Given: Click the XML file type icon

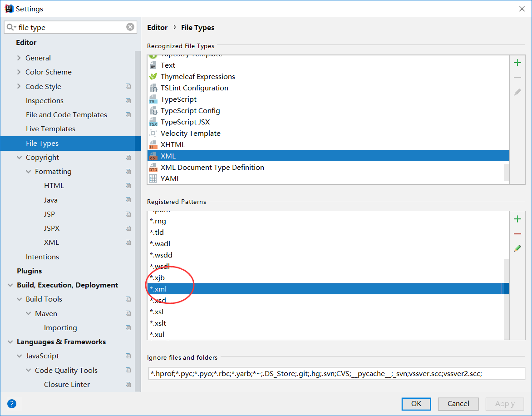Looking at the screenshot, I should pyautogui.click(x=153, y=156).
